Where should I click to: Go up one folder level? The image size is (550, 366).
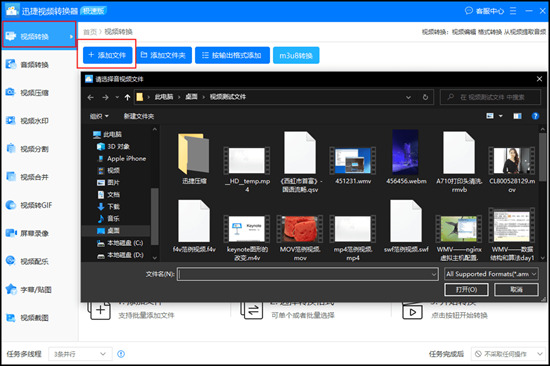click(127, 97)
